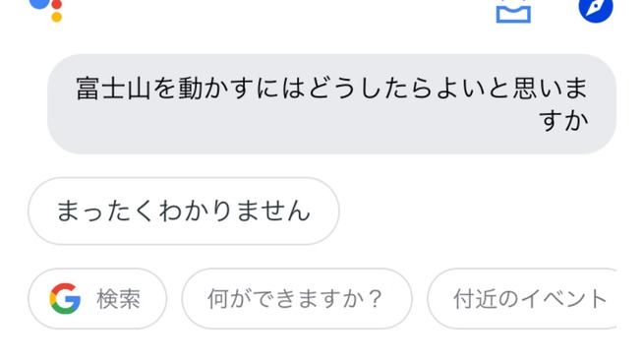Image resolution: width=644 pixels, height=362 pixels.
Task: Tap the Google Assistant logo
Action: click(45, 9)
